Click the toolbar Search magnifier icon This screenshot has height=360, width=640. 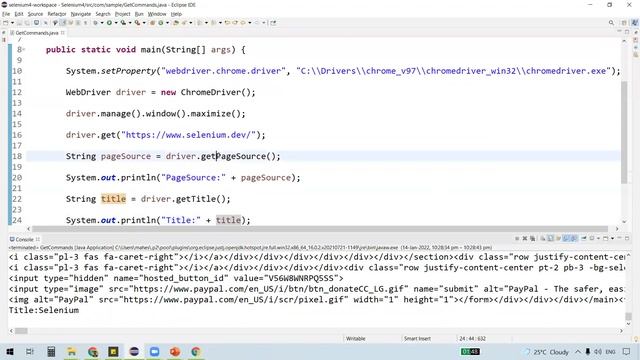click(611, 23)
